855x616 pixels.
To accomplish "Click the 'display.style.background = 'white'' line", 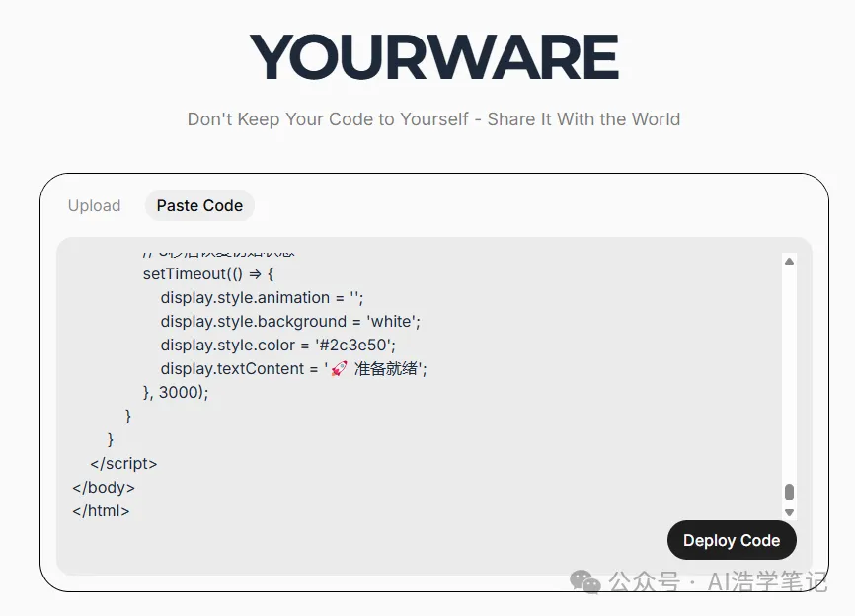I will coord(290,321).
